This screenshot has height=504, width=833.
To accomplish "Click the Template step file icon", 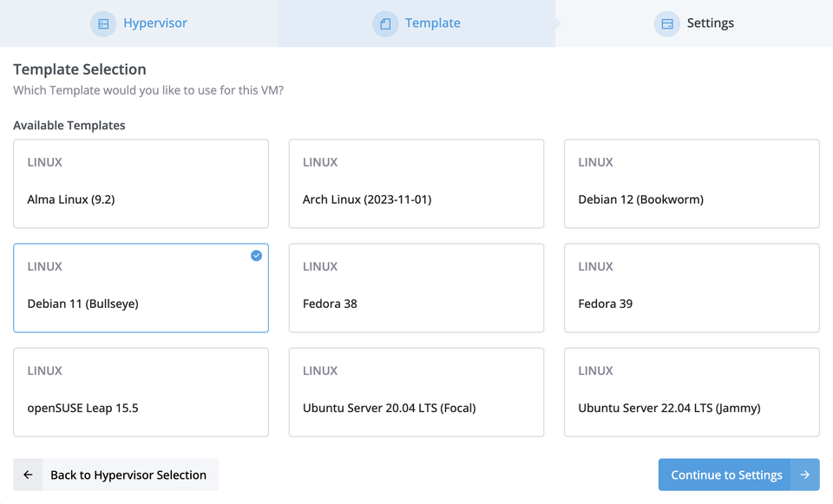I will coord(385,24).
